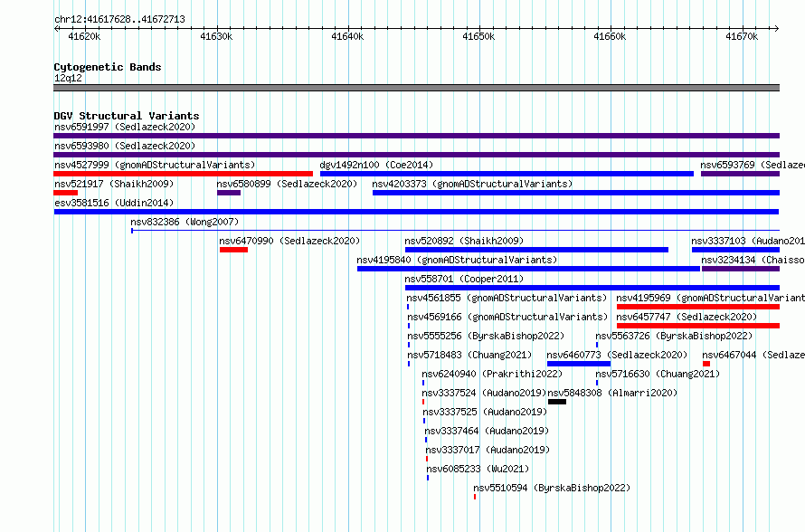The width and height of the screenshot is (805, 532).
Task: Click the nsv4569166 gnomADStructuralVariants label
Action: pos(507,317)
